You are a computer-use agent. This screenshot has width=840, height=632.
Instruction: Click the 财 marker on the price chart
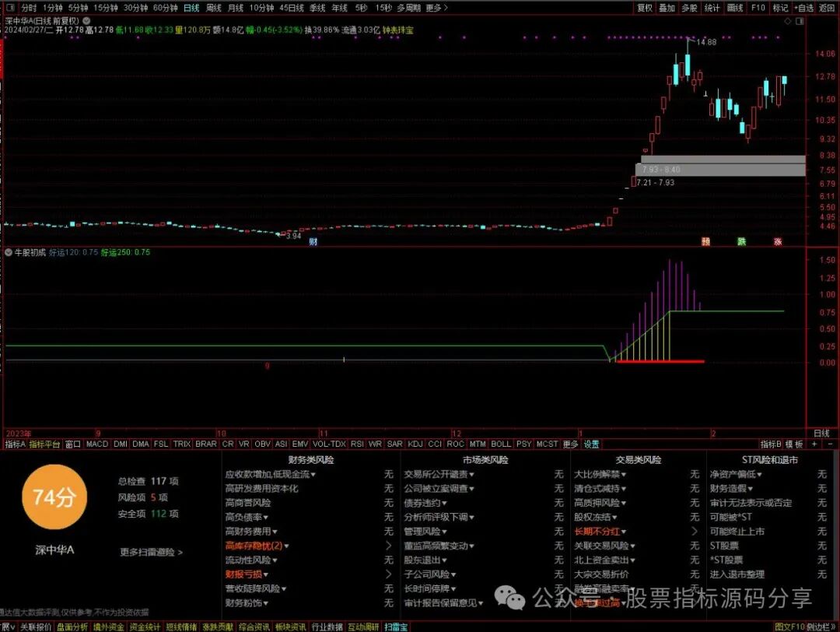(313, 242)
